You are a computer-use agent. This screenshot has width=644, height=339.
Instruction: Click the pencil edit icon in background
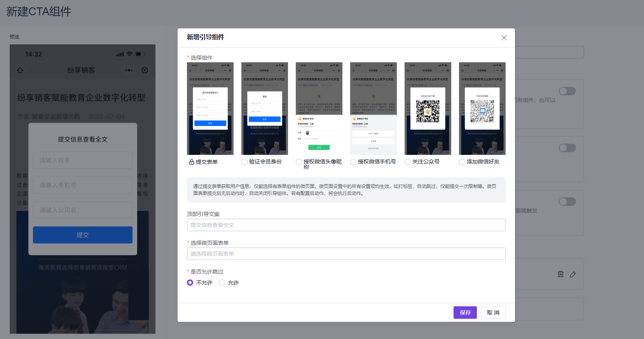click(x=573, y=274)
